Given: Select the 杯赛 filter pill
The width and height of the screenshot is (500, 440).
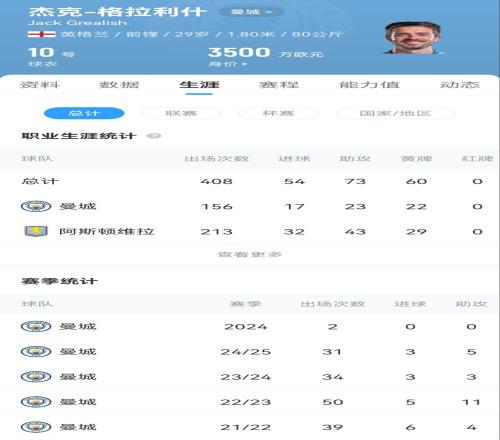Looking at the screenshot, I should click(278, 113).
